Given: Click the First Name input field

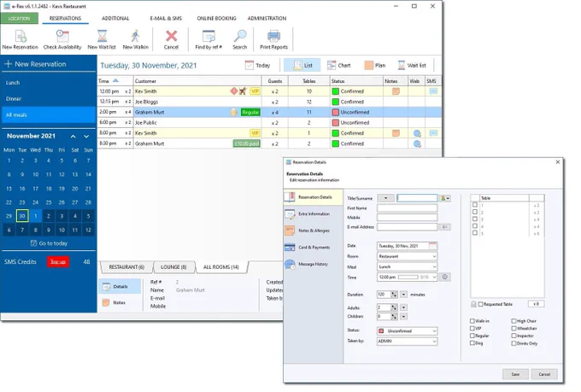Looking at the screenshot, I should [407, 208].
